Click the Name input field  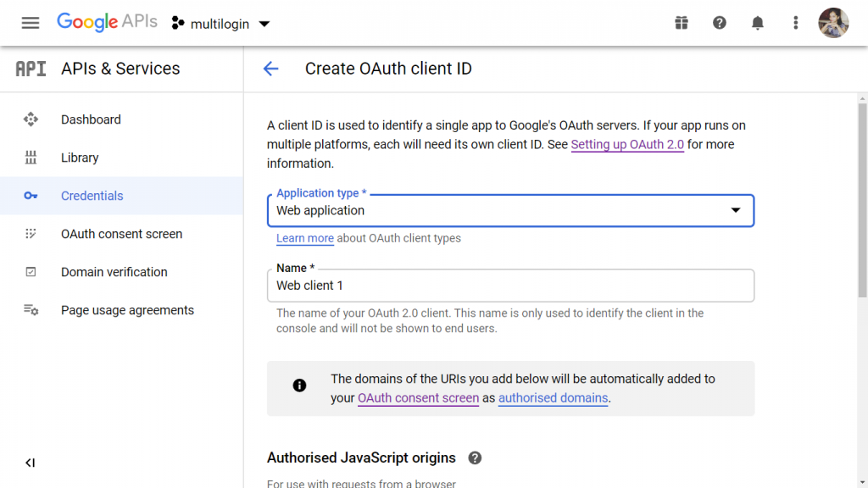click(510, 286)
